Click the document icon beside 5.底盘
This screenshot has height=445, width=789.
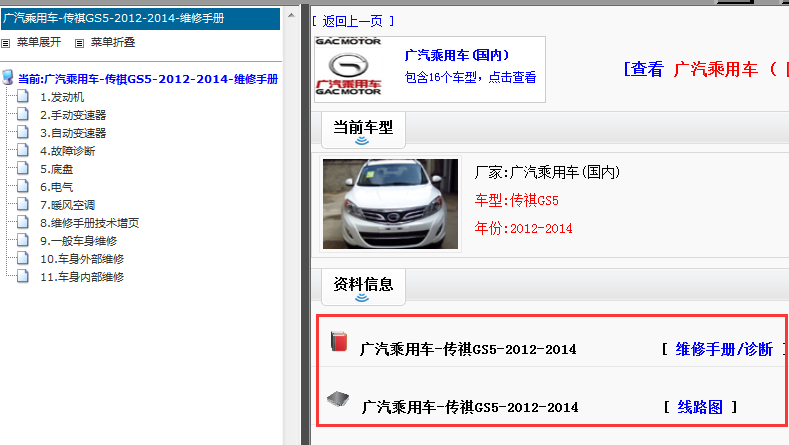tap(23, 168)
